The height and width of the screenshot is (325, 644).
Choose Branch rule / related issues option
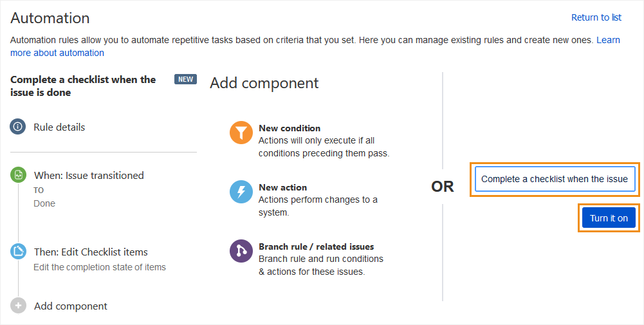click(x=316, y=246)
